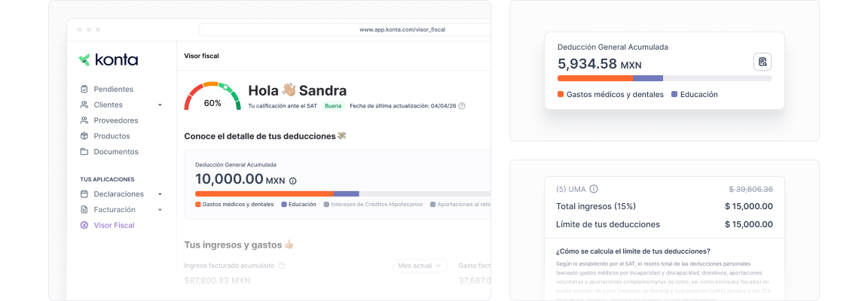Open the Mes actual period dropdown
This screenshot has height=301, width=868.
[x=420, y=266]
